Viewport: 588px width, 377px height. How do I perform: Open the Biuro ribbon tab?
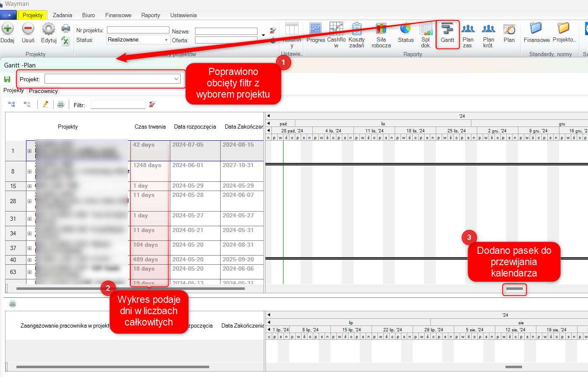pos(88,15)
